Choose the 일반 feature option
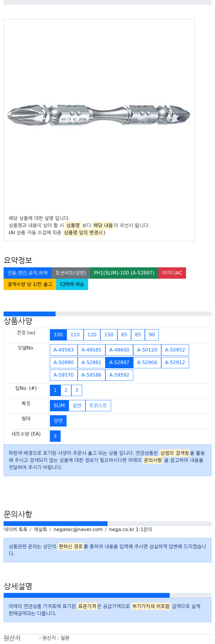Screen dimensions: 215x644 (x=77, y=405)
